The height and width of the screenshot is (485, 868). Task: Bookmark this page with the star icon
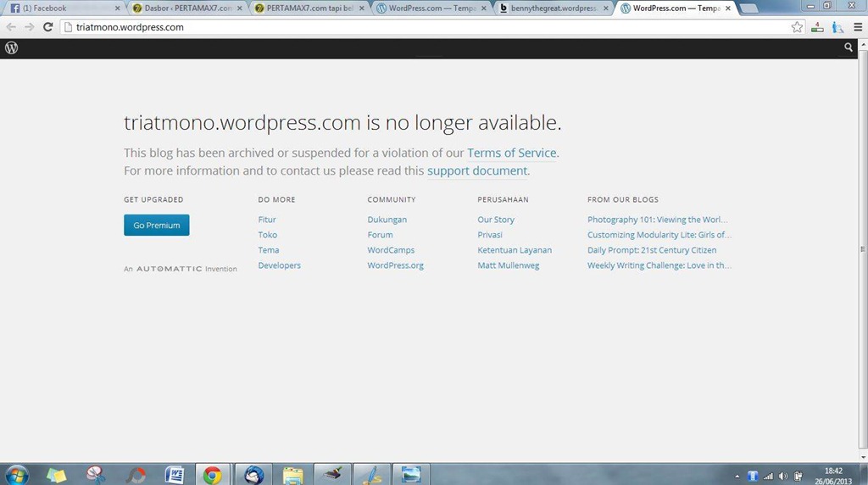(797, 27)
